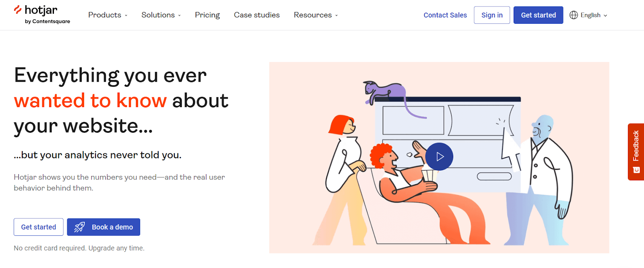Open the red Feedback side tab
Screen dimensions: 644x268
[636, 152]
